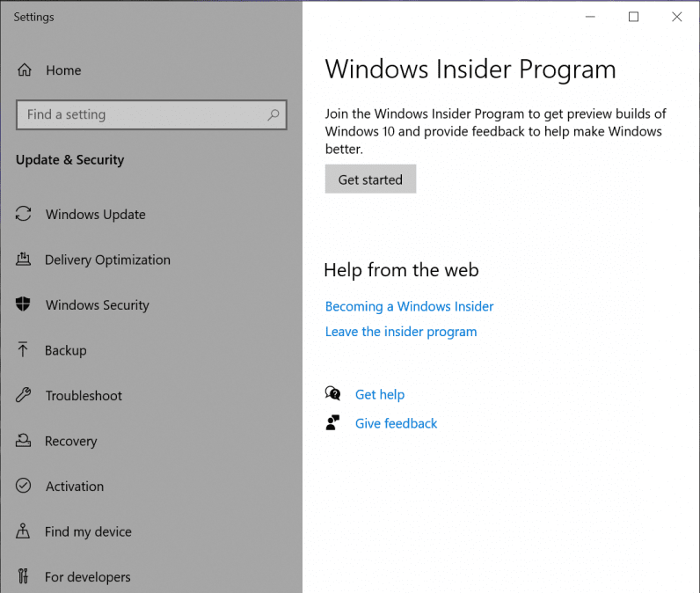Click the Give feedback link
700x593 pixels.
click(x=396, y=423)
